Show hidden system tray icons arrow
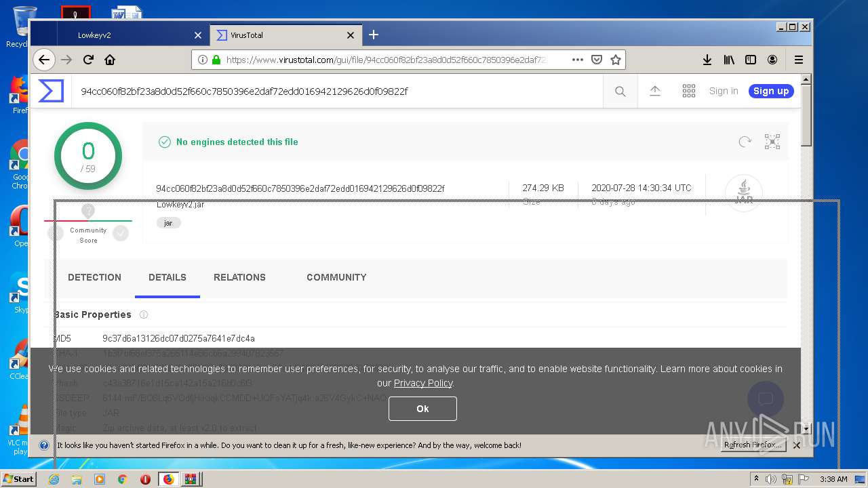 [756, 479]
